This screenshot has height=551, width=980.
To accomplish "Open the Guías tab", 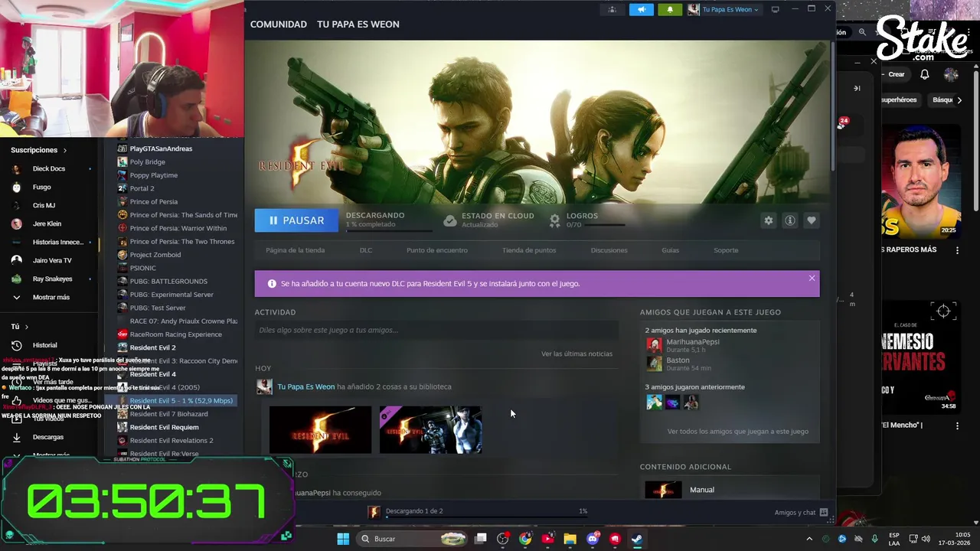I will coord(670,250).
